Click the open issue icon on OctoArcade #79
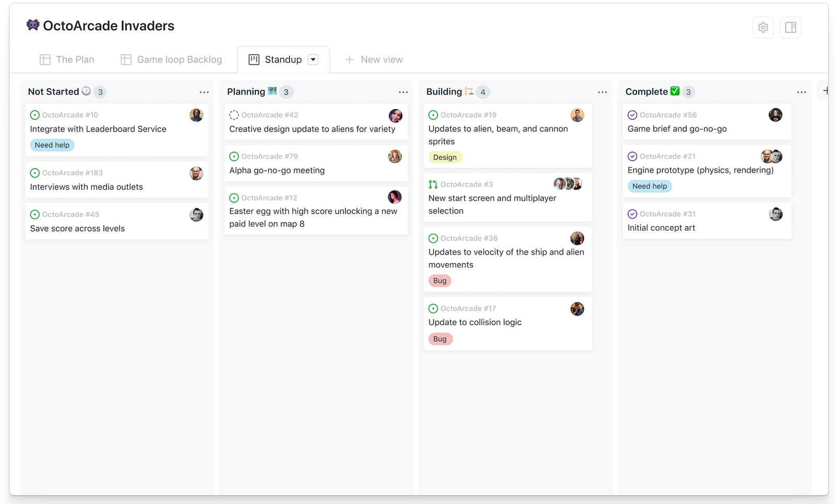 [x=234, y=157]
